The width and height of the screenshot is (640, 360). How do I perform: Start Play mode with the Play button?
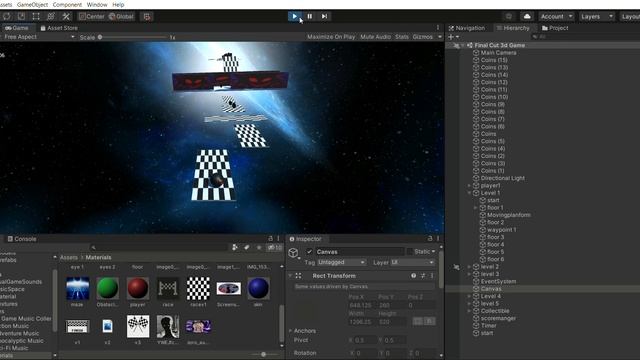[x=294, y=16]
